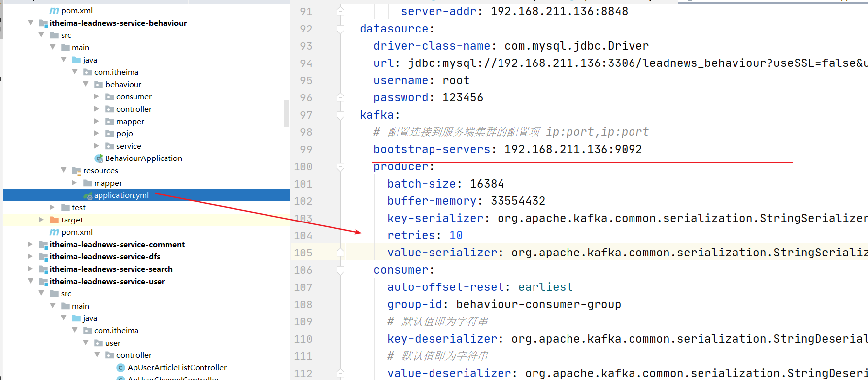Click the buffer-memory value 33554432
Viewport: 868px width, 380px height.
pos(518,201)
